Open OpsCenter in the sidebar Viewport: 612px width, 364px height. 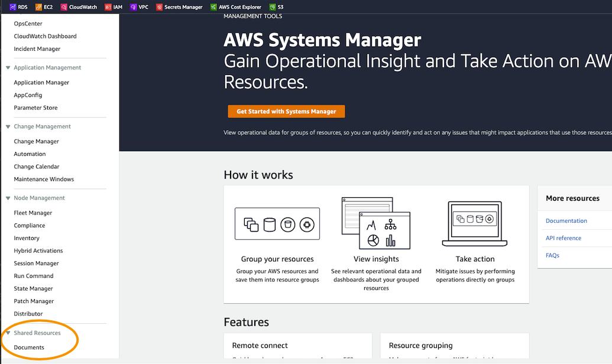[x=28, y=24]
